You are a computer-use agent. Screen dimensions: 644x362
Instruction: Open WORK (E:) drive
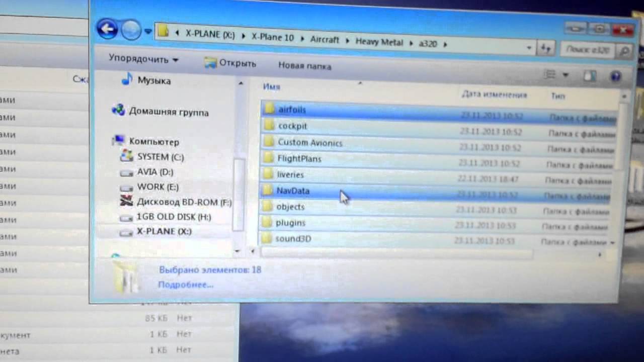tap(157, 187)
